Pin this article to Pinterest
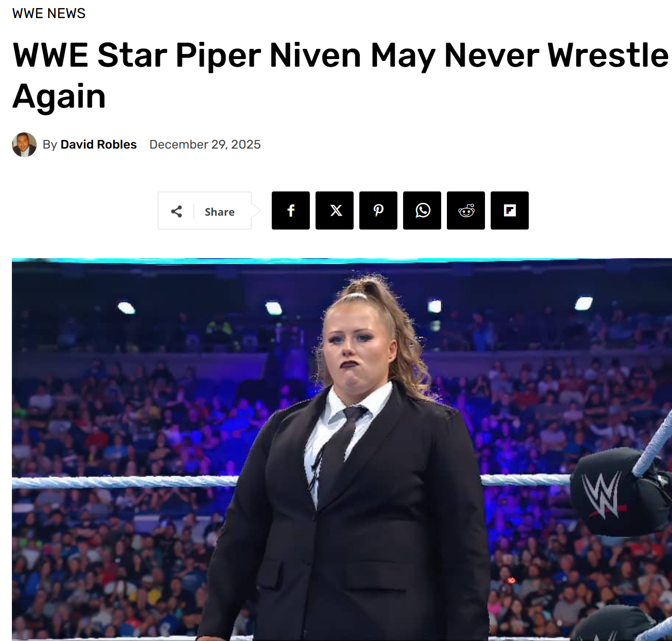Screen dimensions: 672x641 pos(378,210)
